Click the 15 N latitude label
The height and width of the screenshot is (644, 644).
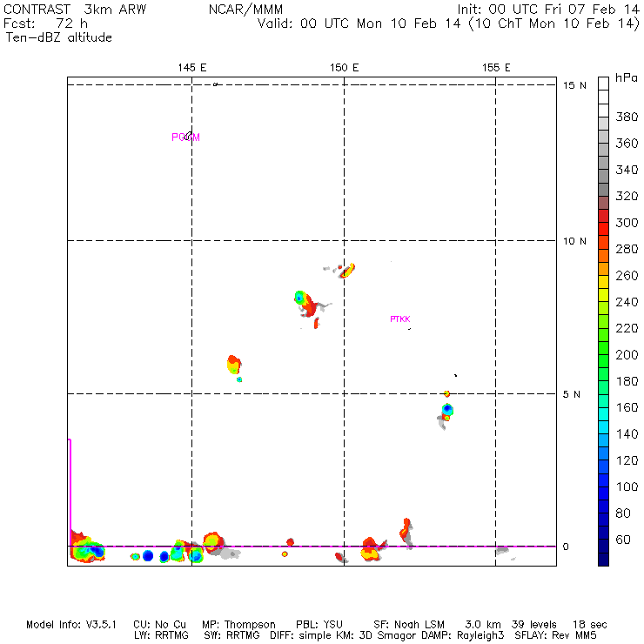tap(574, 85)
